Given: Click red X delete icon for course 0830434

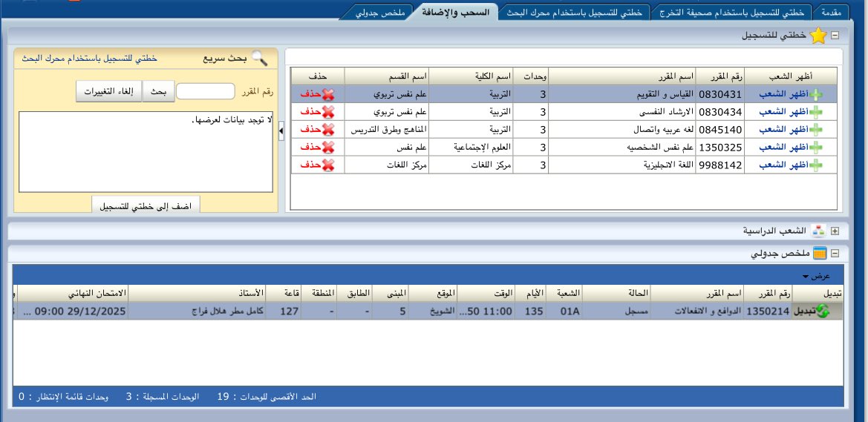Looking at the screenshot, I should click(328, 112).
